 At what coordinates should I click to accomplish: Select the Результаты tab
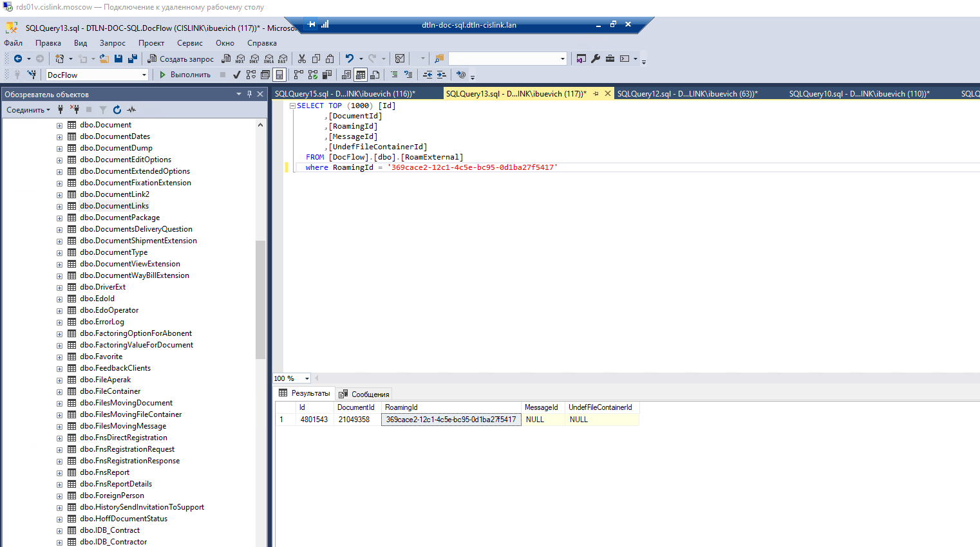pyautogui.click(x=305, y=393)
